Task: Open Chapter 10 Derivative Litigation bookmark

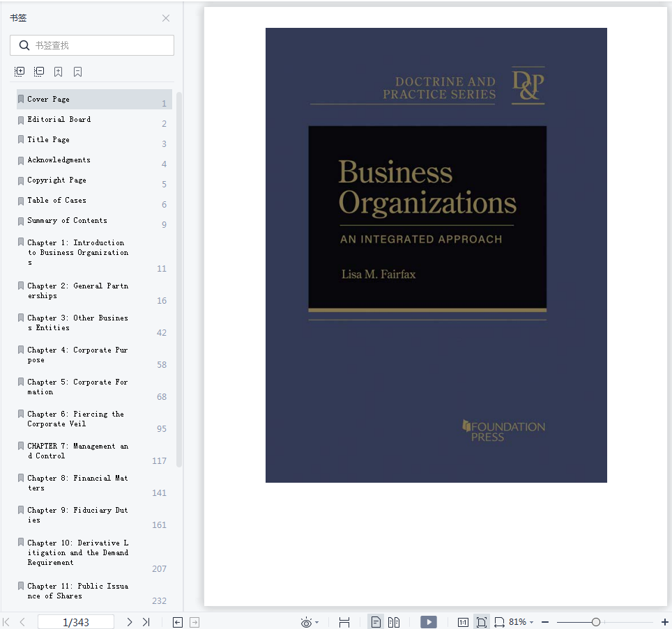Action: 94,553
